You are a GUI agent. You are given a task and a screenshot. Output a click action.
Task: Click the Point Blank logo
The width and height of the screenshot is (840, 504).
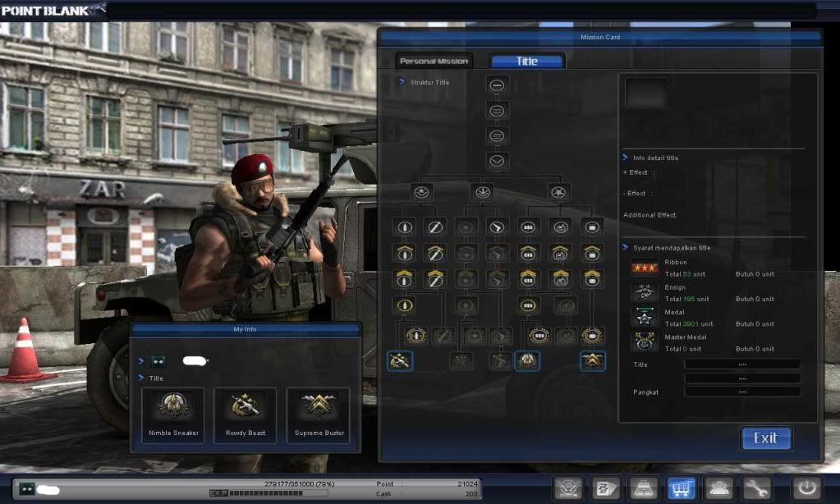click(53, 10)
